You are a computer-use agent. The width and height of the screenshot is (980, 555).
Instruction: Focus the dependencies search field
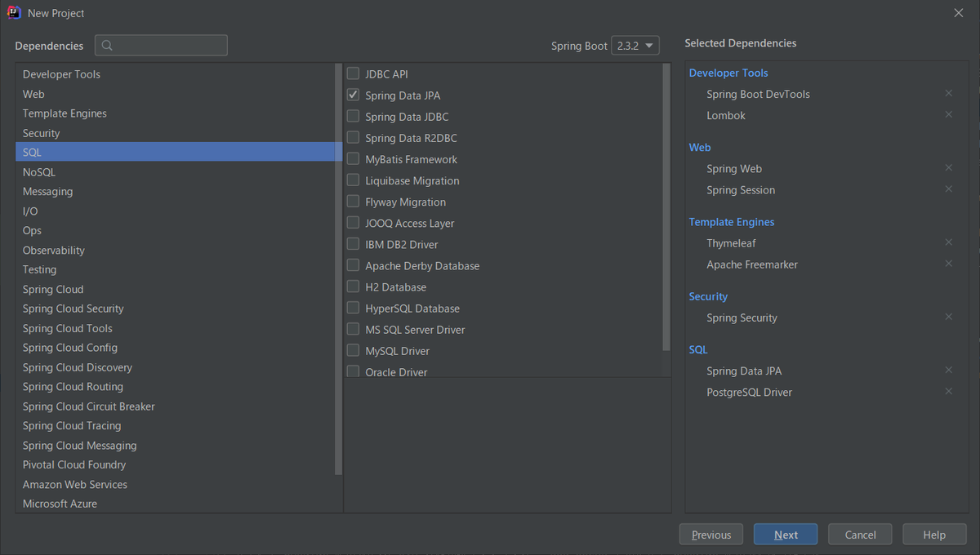(x=161, y=46)
